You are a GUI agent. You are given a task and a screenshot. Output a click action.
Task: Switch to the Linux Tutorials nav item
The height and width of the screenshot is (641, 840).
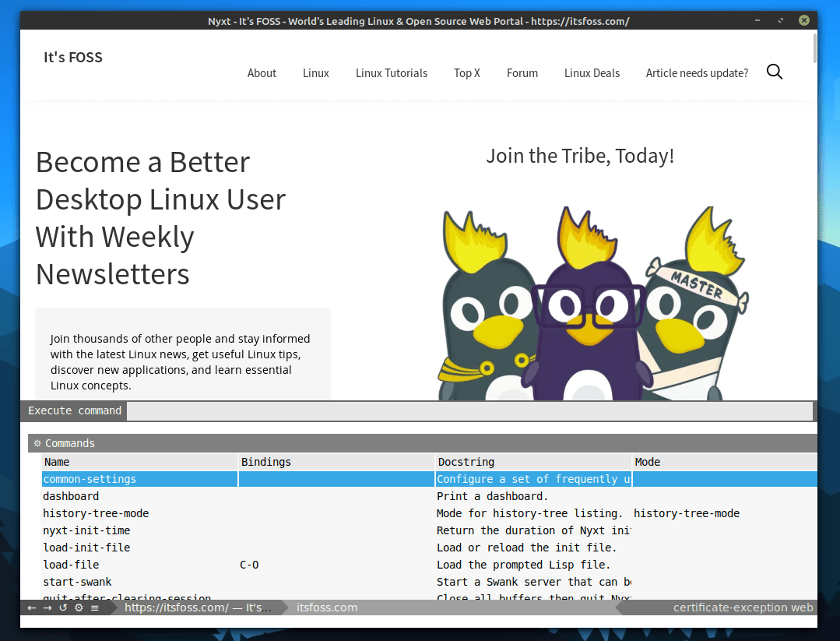[x=392, y=72]
